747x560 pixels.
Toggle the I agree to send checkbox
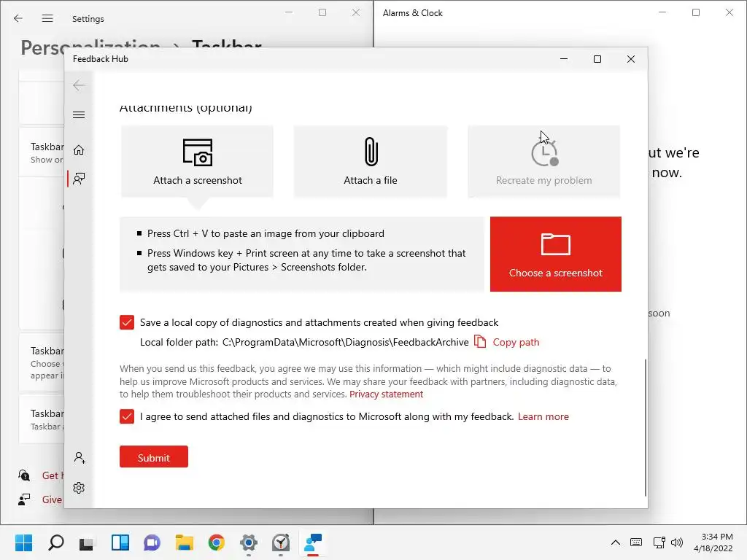(x=127, y=416)
